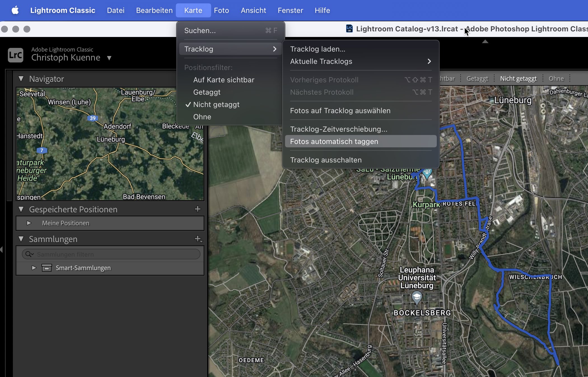Image resolution: width=588 pixels, height=377 pixels.
Task: Open the Foto menu
Action: 221,10
